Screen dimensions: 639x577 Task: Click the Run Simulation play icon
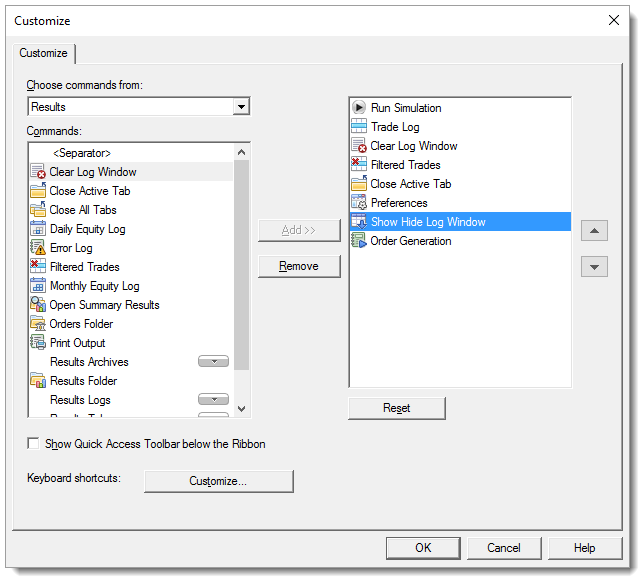[359, 108]
